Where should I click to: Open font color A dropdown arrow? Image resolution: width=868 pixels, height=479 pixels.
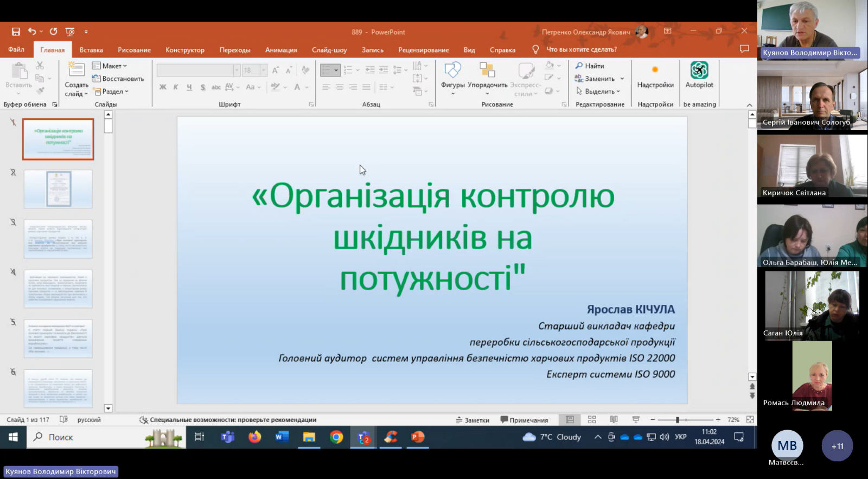[307, 87]
